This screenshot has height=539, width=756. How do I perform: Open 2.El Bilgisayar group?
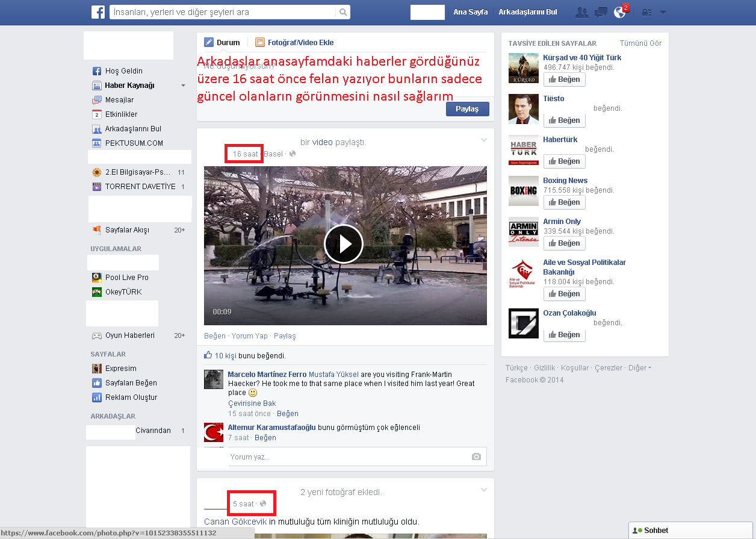tap(138, 172)
